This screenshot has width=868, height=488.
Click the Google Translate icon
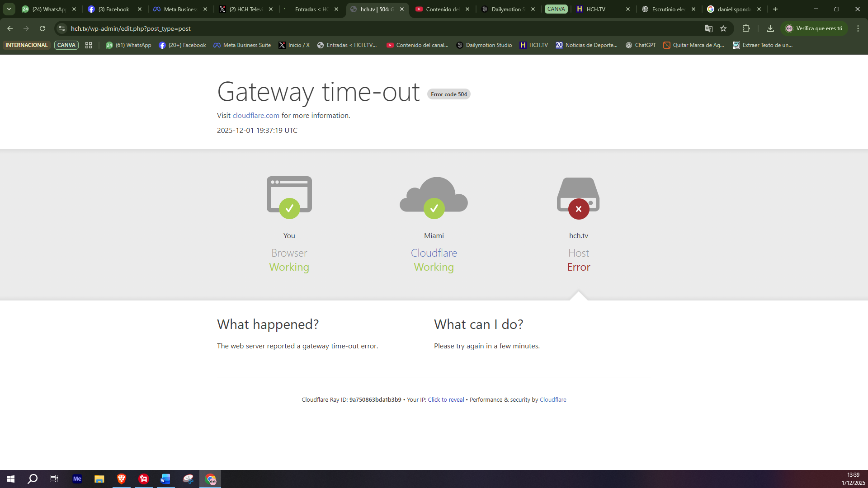(708, 28)
